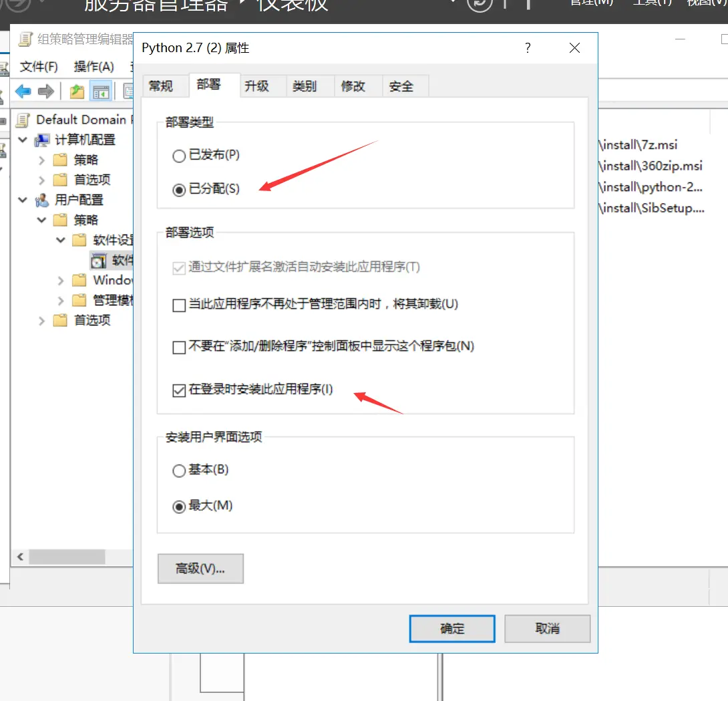
Task: Expand 首选项 under 用户配置
Action: click(x=42, y=321)
